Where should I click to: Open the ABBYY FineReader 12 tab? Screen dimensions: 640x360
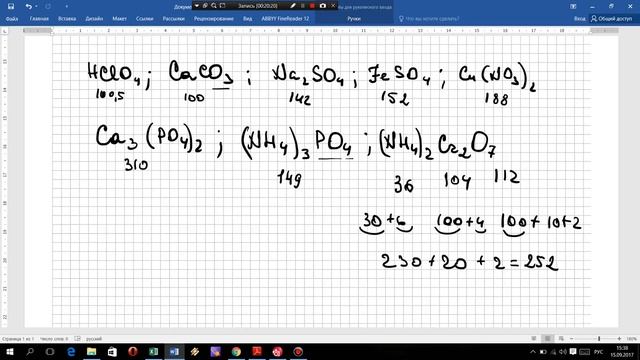(x=285, y=19)
